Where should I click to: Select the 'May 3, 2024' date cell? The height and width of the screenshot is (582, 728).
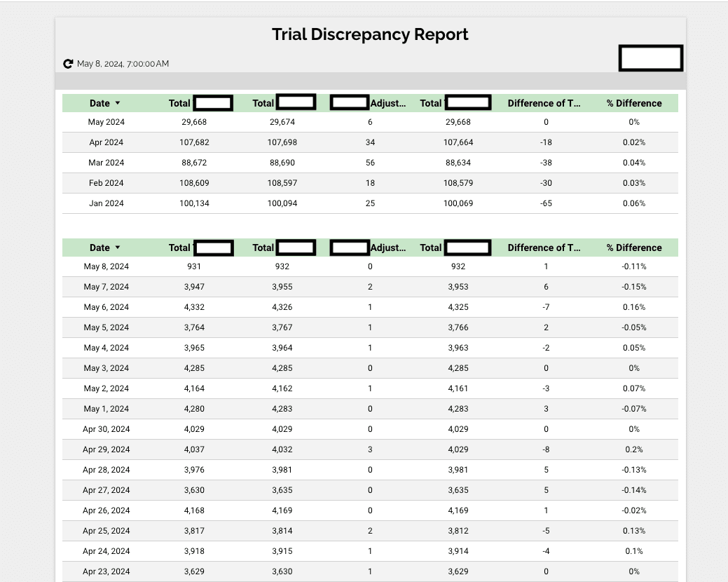[107, 368]
